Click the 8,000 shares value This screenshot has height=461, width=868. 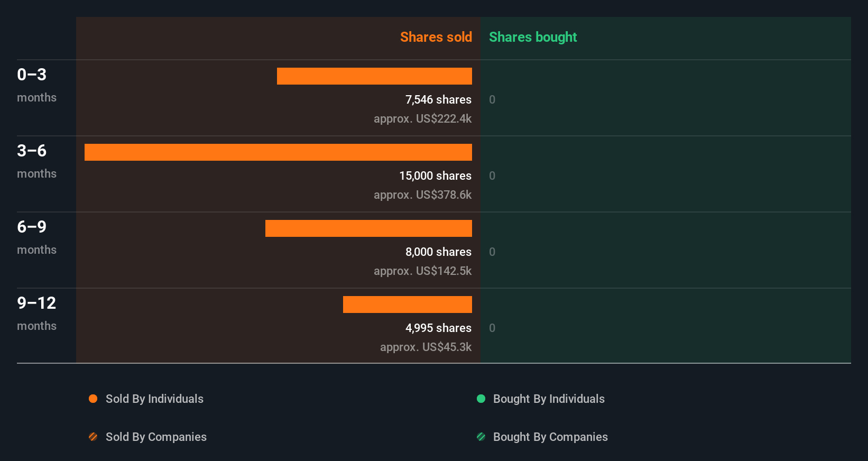coord(438,252)
